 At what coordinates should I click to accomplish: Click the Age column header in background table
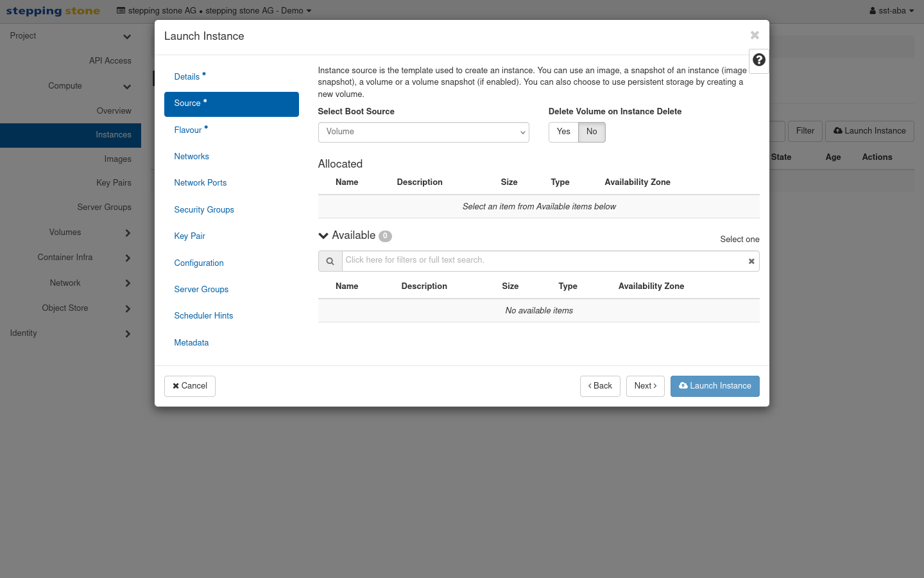[x=833, y=157]
